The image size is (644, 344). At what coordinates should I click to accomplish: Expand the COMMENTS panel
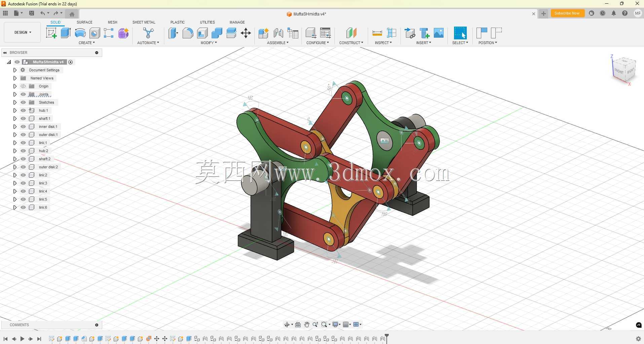pos(97,325)
